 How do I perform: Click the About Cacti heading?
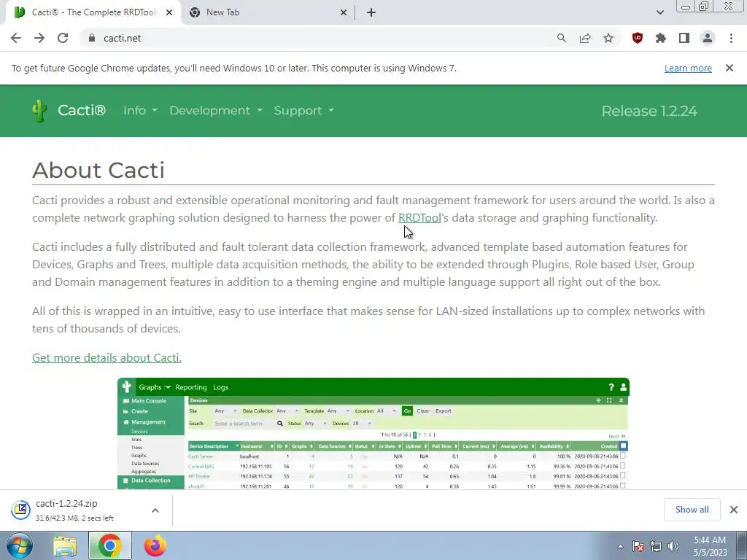click(98, 170)
